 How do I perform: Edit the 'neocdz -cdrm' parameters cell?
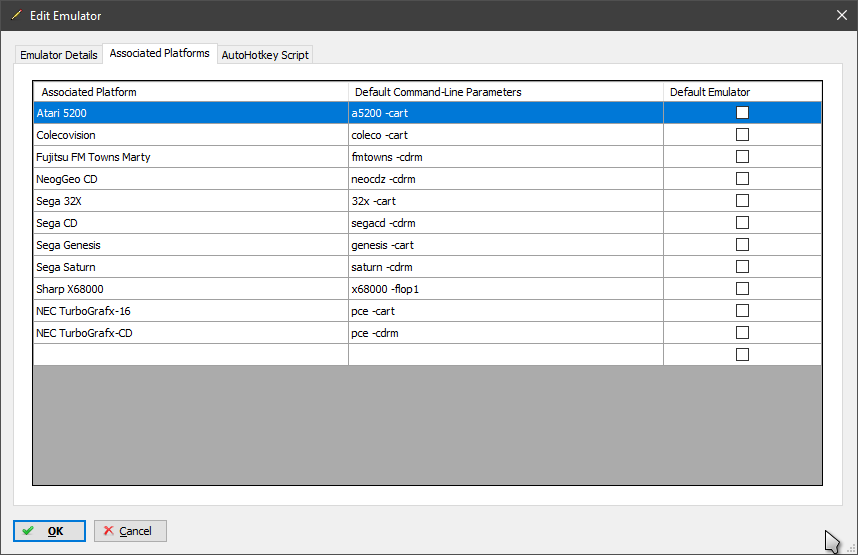(506, 178)
